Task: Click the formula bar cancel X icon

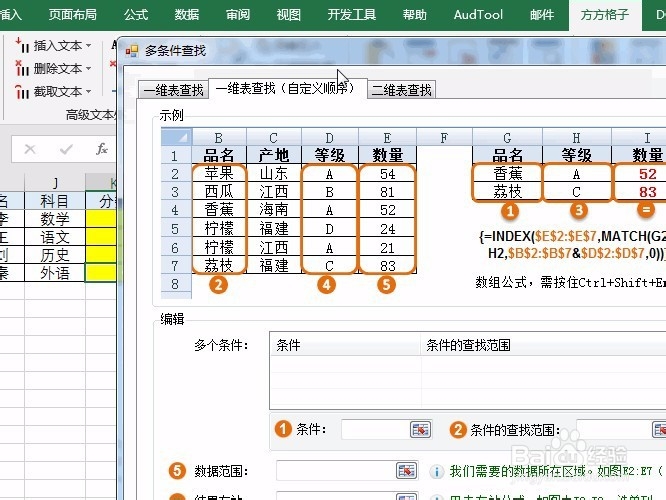Action: tap(30, 149)
